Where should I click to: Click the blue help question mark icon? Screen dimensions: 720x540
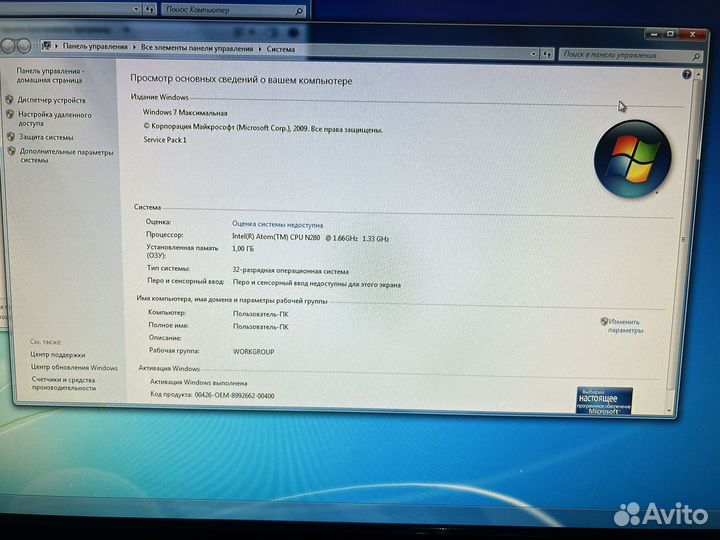(686, 75)
